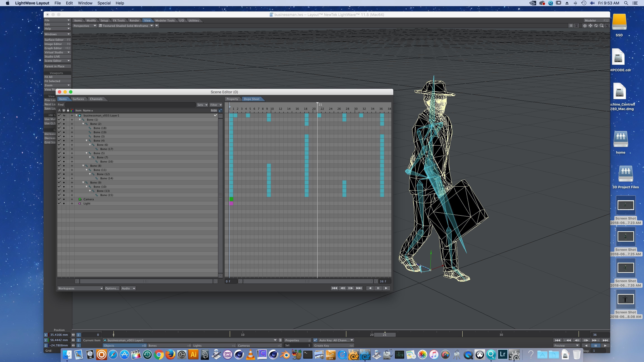Collapse Bone (9) children
644x362 pixels.
click(83, 183)
